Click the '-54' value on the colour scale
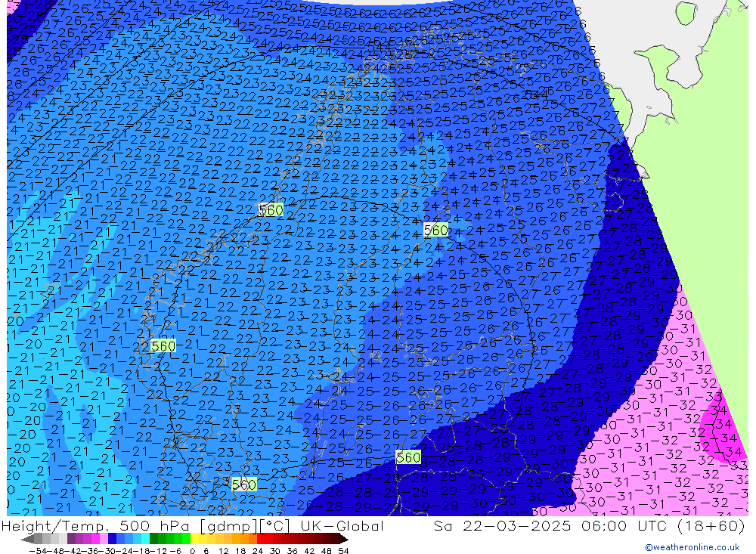The image size is (756, 554). [x=38, y=551]
